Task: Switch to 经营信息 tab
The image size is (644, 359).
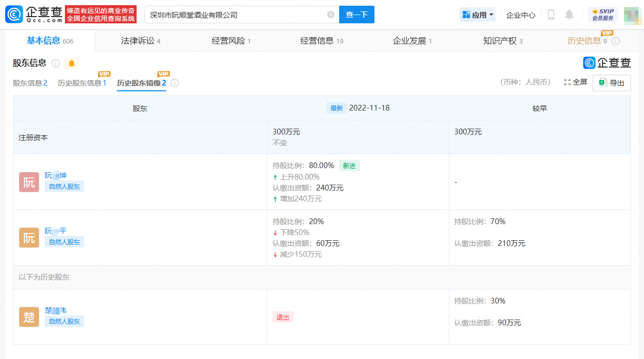Action: [x=322, y=41]
